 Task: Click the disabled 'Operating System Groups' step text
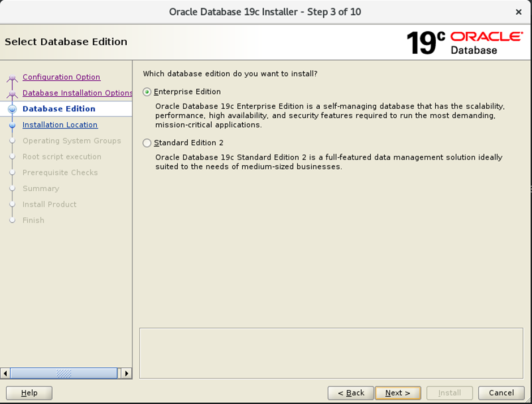(71, 141)
